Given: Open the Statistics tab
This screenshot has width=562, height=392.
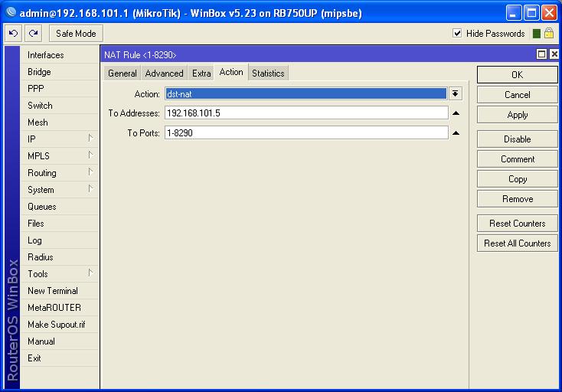Looking at the screenshot, I should 268,73.
